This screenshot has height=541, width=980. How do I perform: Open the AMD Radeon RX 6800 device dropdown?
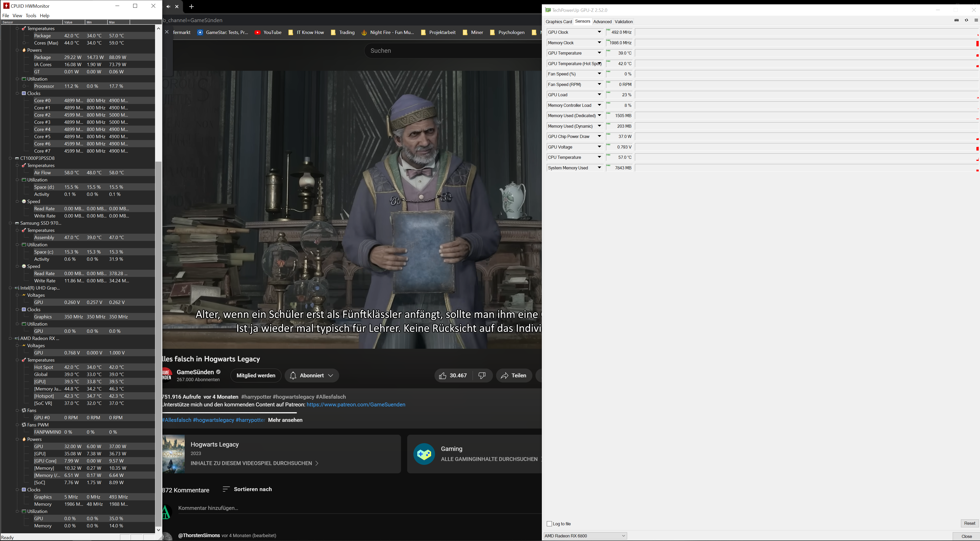585,536
